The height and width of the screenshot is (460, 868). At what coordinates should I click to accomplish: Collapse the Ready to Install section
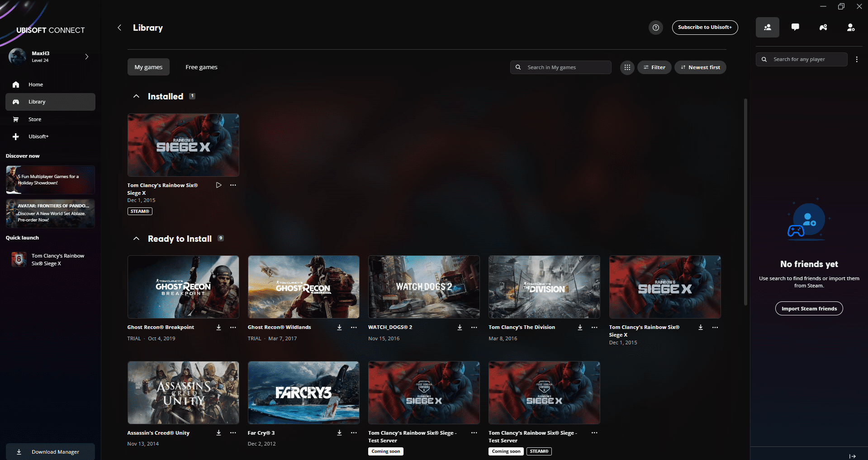[x=136, y=239]
